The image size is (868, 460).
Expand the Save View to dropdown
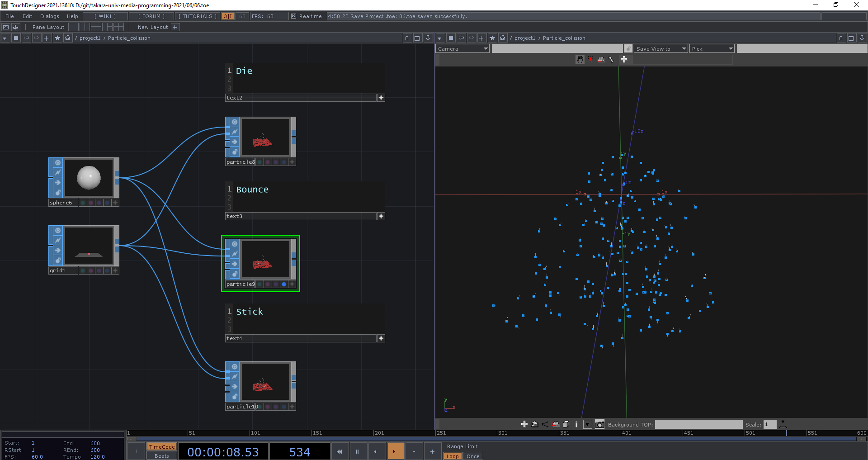coord(660,49)
